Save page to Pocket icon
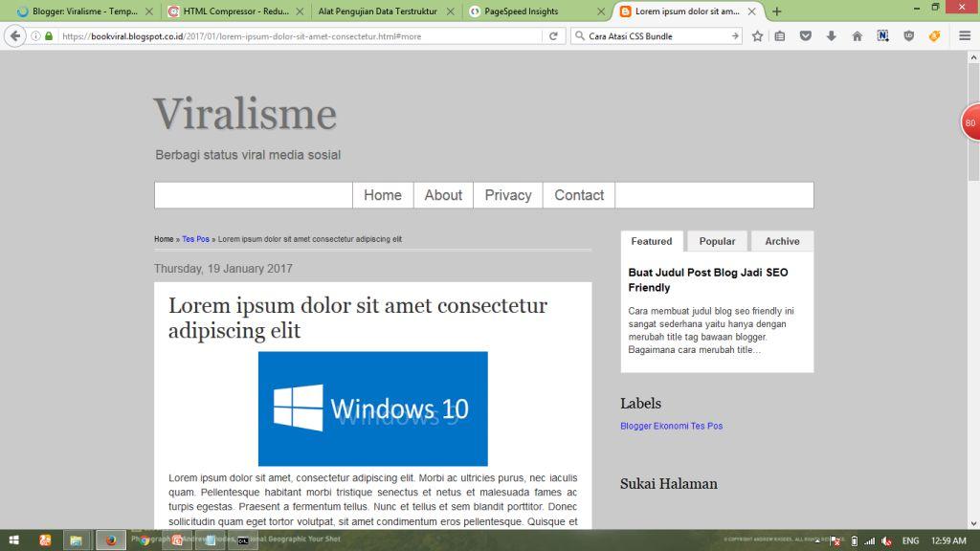This screenshot has height=551, width=980. point(806,36)
